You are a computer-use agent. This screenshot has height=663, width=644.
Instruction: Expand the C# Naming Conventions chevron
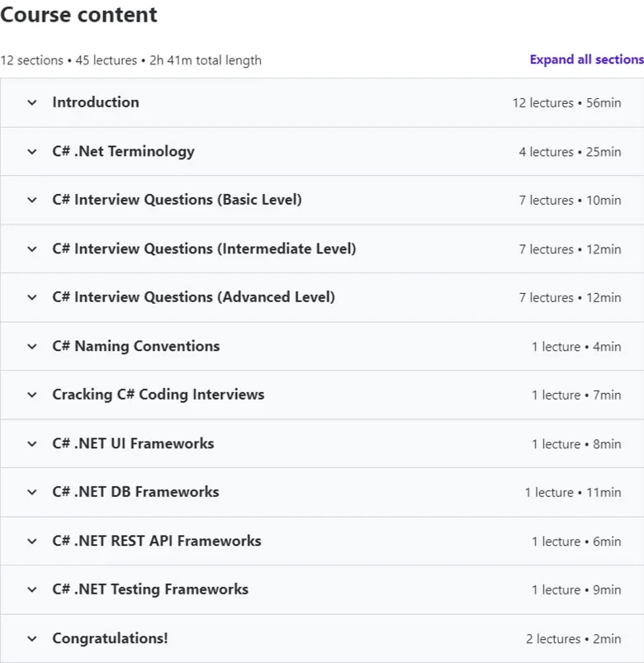(31, 346)
